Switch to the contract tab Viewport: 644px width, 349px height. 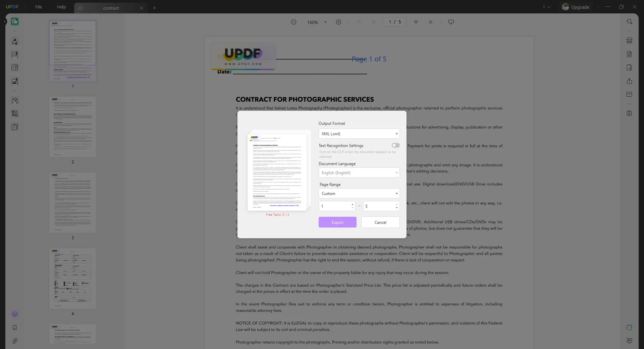[111, 8]
